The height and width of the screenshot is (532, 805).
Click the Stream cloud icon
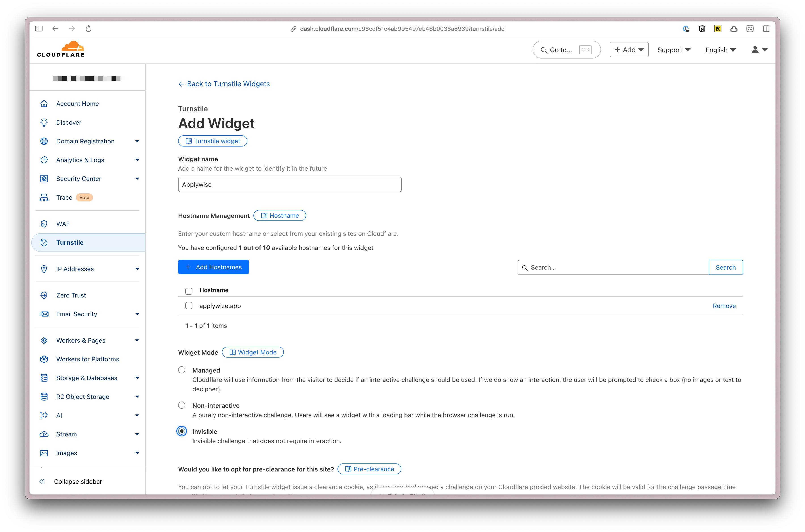coord(44,434)
